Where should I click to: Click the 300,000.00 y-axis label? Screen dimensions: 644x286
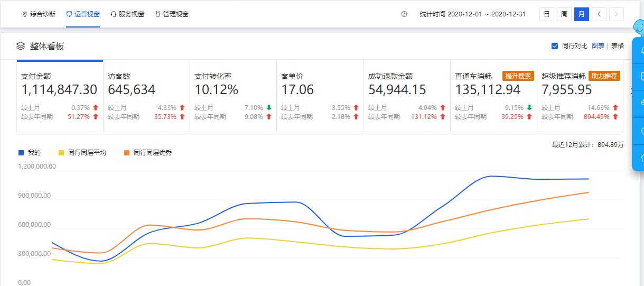[x=34, y=254]
